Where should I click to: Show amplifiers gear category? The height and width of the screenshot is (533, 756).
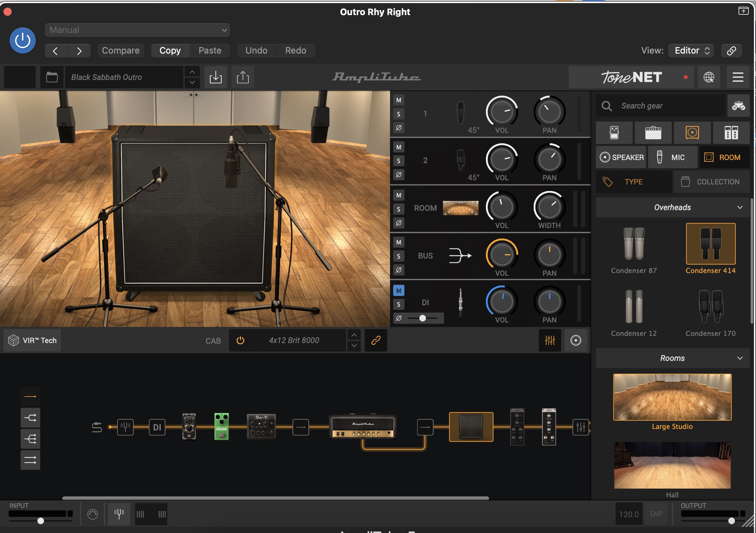pos(653,133)
